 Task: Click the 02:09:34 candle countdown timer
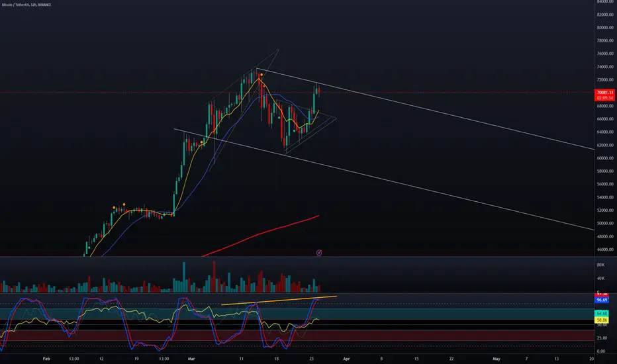pos(605,98)
